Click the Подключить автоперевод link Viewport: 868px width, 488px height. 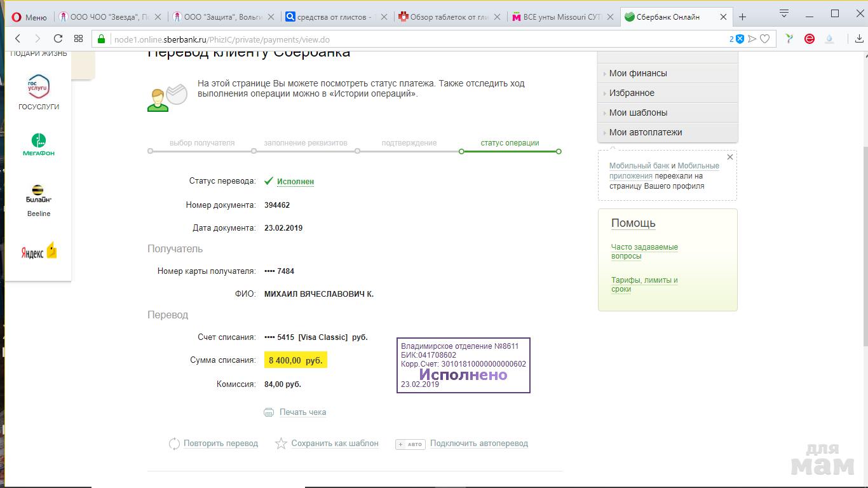[478, 444]
